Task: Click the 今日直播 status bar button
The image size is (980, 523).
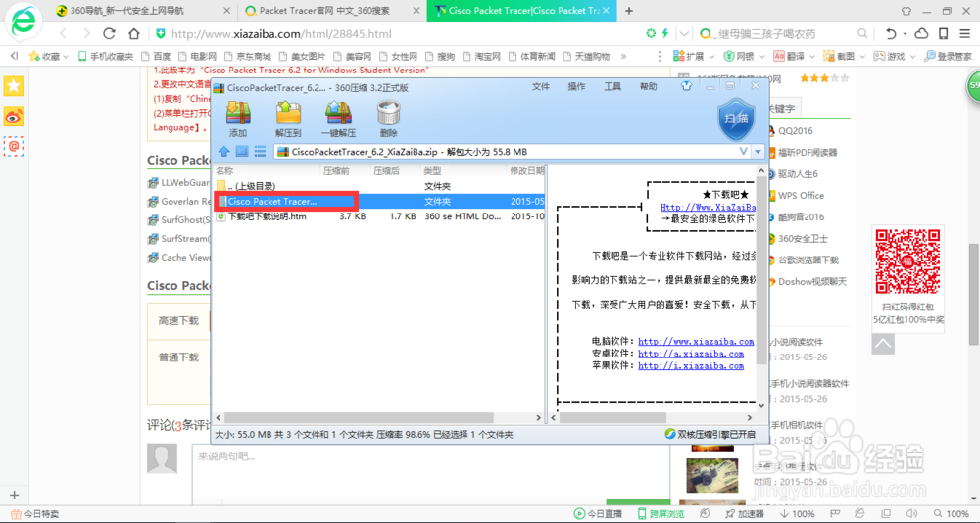Action: click(598, 514)
